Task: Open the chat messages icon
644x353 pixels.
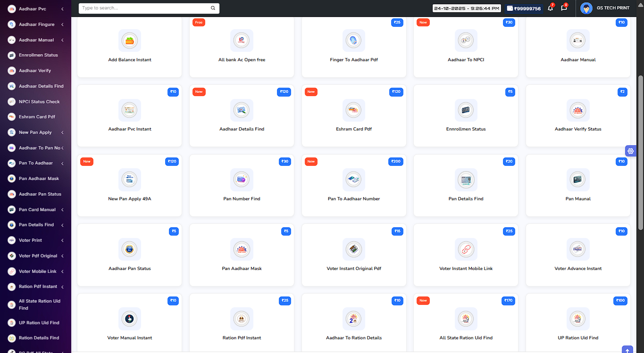Action: click(x=564, y=8)
